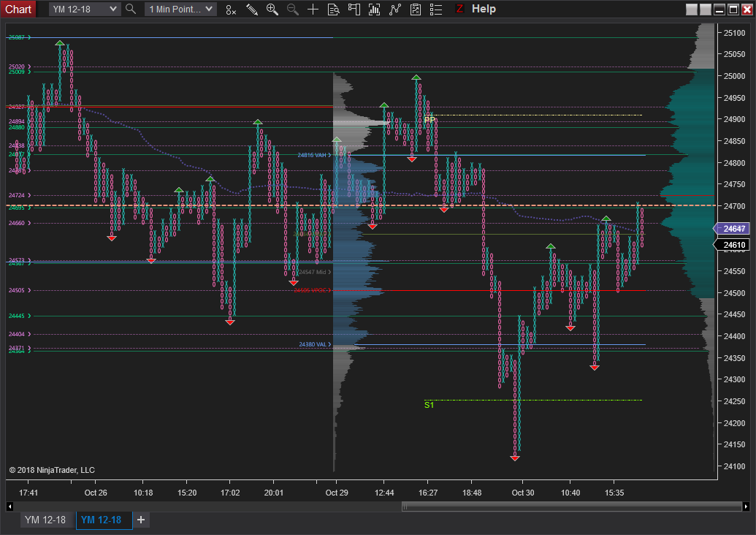Show the Chart Trader panel icon
Image resolution: width=756 pixels, height=535 pixels.
tap(354, 10)
